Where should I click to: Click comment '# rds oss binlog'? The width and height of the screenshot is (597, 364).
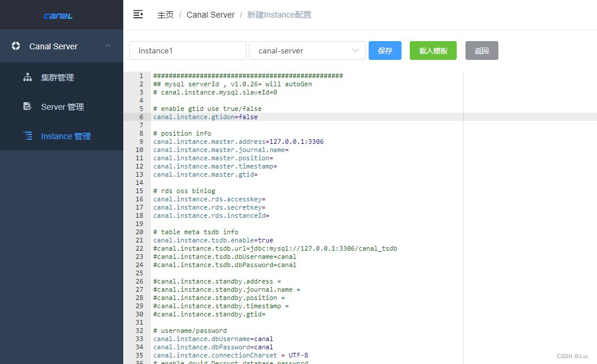pyautogui.click(x=184, y=191)
